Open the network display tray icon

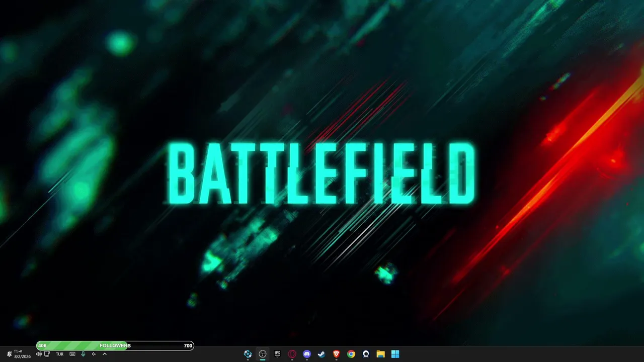click(47, 354)
